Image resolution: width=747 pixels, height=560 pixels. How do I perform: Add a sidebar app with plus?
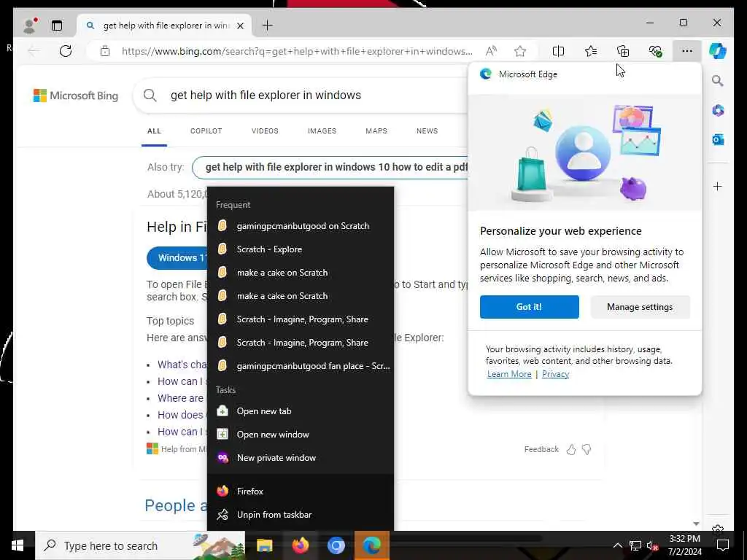pos(718,186)
